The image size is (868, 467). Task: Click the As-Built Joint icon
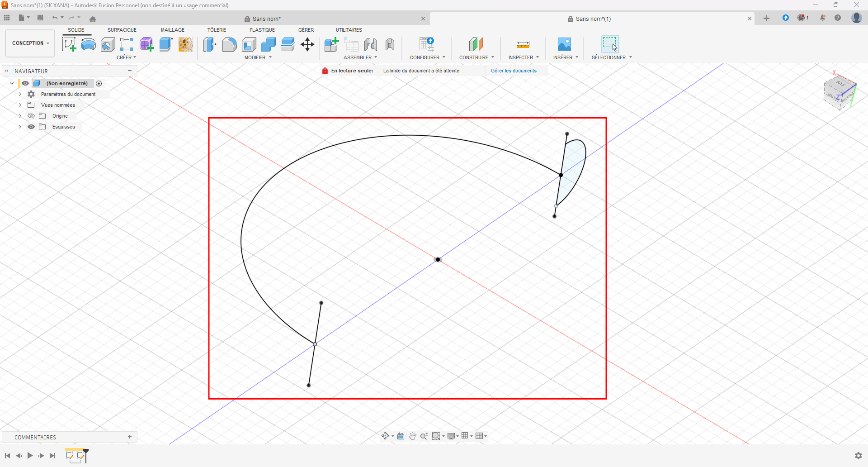390,44
